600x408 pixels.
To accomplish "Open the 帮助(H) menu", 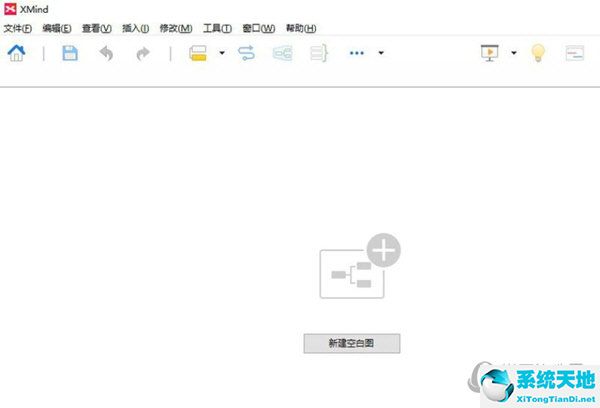I will pos(301,28).
